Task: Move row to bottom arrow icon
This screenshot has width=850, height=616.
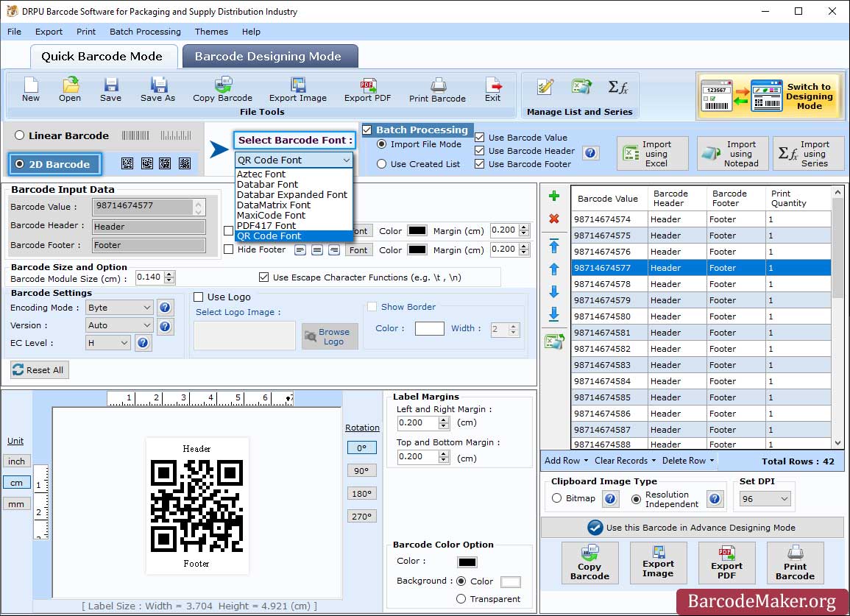Action: [554, 314]
